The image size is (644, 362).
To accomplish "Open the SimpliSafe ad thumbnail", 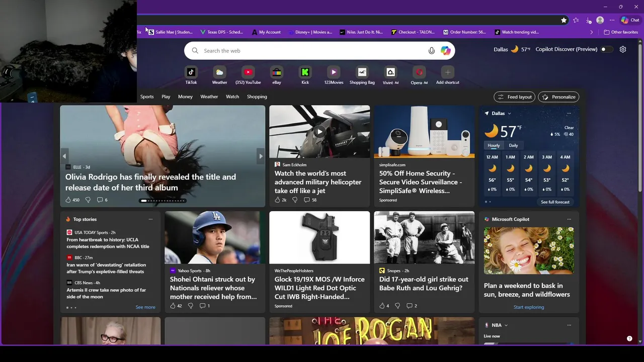I will pos(424,132).
